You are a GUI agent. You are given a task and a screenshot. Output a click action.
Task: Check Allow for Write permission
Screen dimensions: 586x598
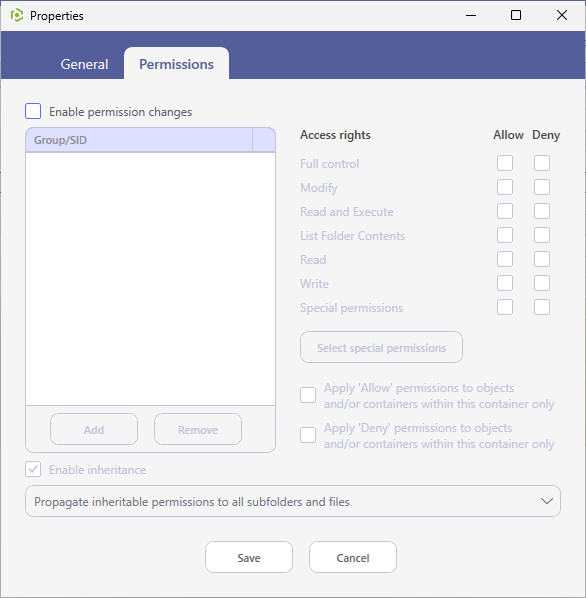pos(505,283)
